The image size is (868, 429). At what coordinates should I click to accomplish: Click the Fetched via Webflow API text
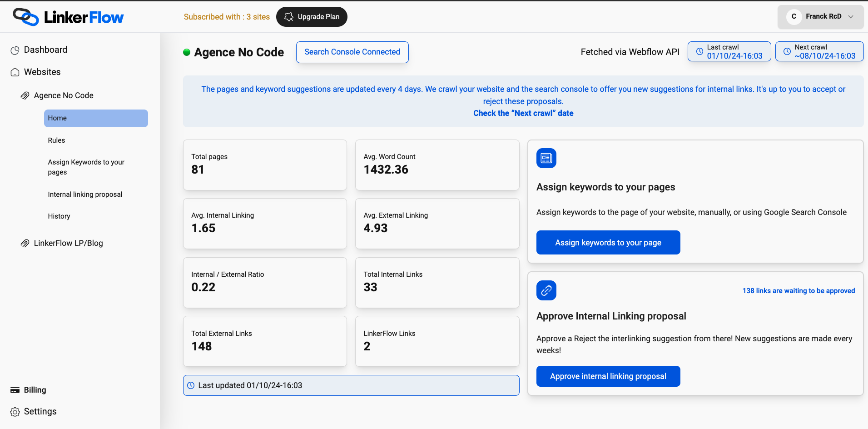click(630, 52)
